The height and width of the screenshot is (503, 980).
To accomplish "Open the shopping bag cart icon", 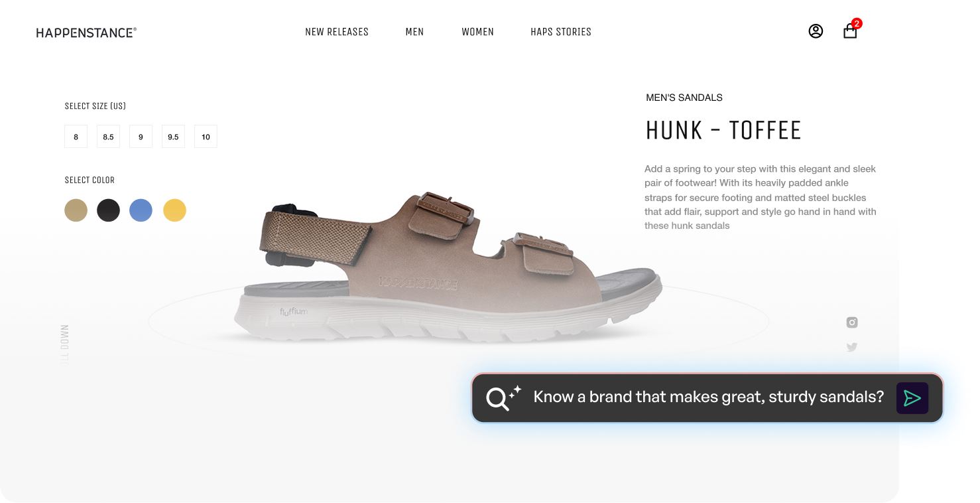I will pos(850,31).
